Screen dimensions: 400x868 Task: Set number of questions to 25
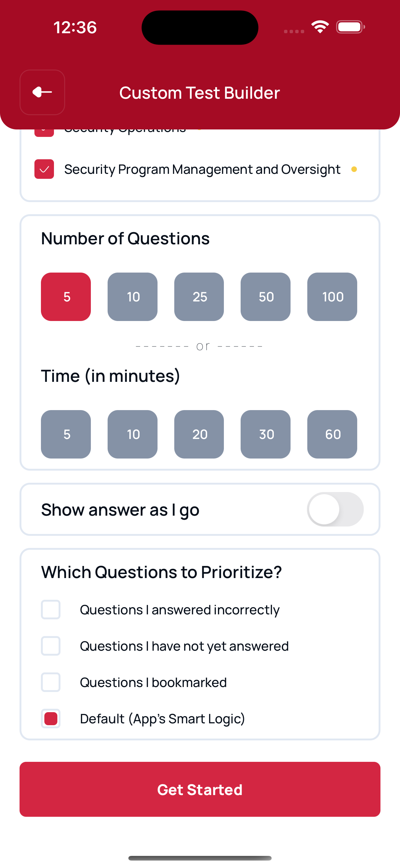point(199,297)
